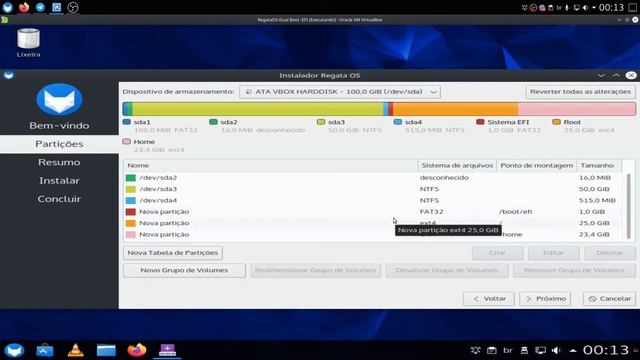Launch VLC media player from bottom taskbar
Screen dimensions: 640x360
tap(76, 350)
